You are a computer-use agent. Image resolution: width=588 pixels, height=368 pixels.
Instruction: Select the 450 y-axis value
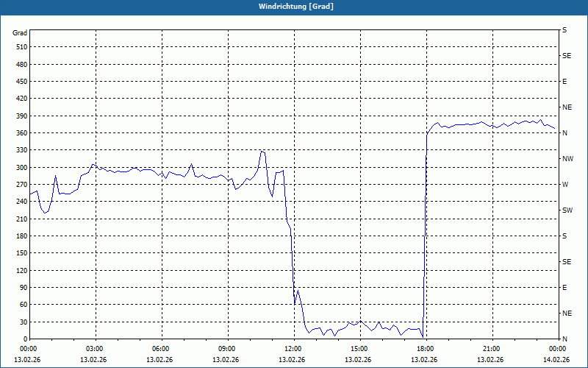(x=21, y=82)
